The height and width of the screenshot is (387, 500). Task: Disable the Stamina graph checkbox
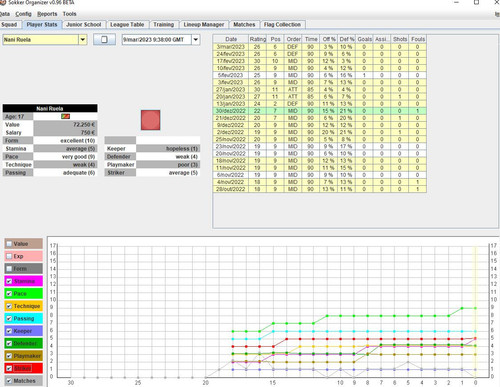[9, 281]
